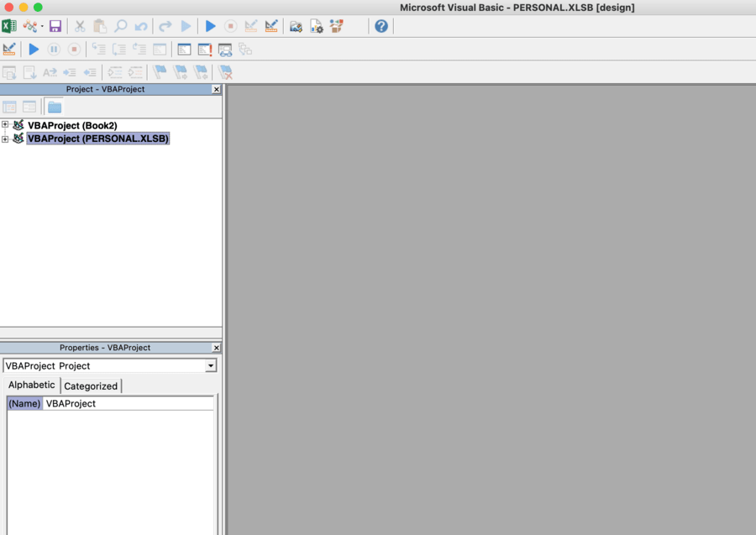Open the VBAProject Project object dropdown arrow
The image size is (756, 535).
(x=211, y=366)
